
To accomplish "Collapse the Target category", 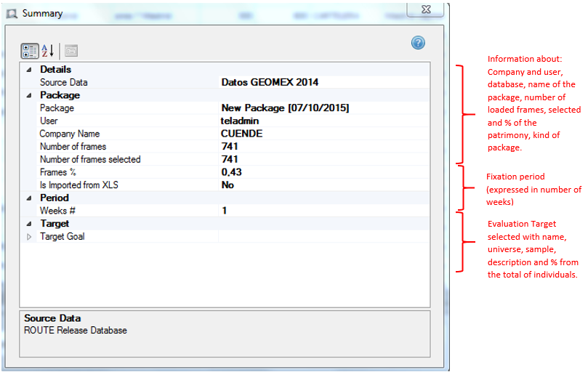I will (x=29, y=224).
